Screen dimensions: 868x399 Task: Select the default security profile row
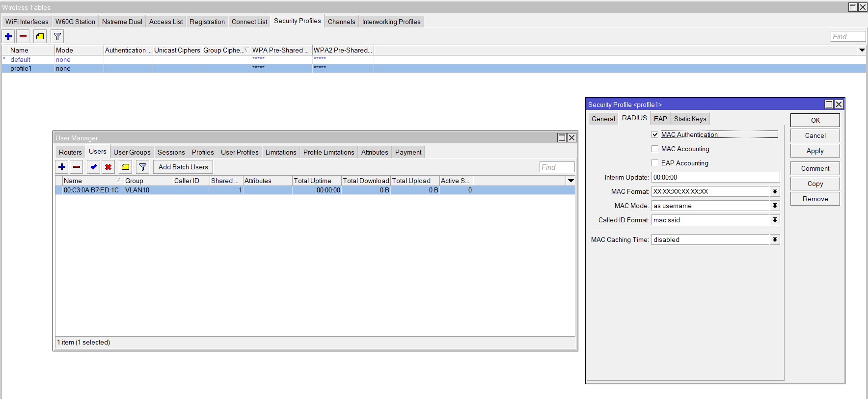434,59
